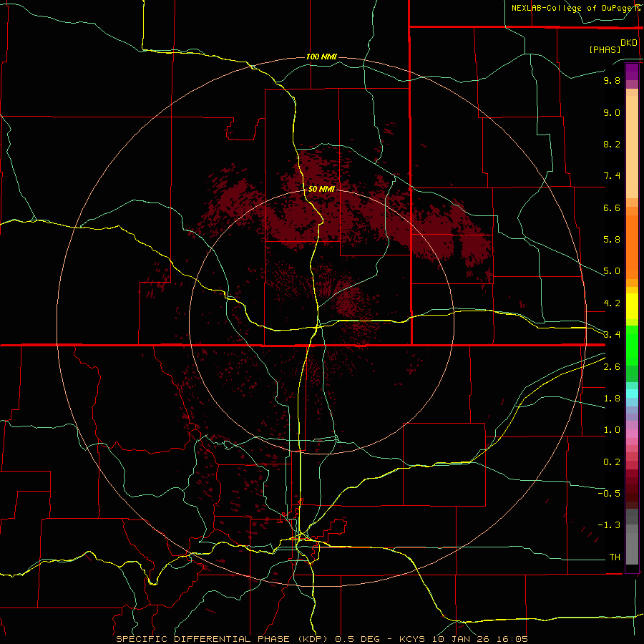Click the 9.8 value on the scale
Viewport: 644px width, 644px height.
coord(612,80)
